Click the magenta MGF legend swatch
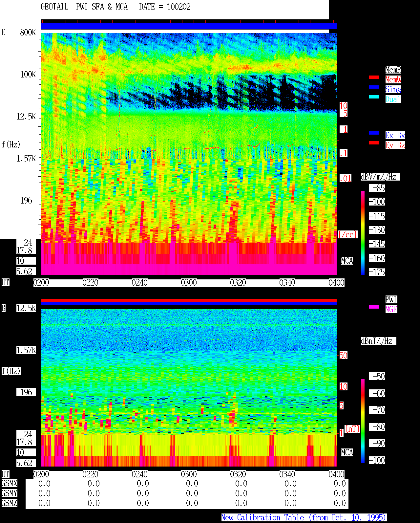The image size is (420, 523). pyautogui.click(x=374, y=307)
